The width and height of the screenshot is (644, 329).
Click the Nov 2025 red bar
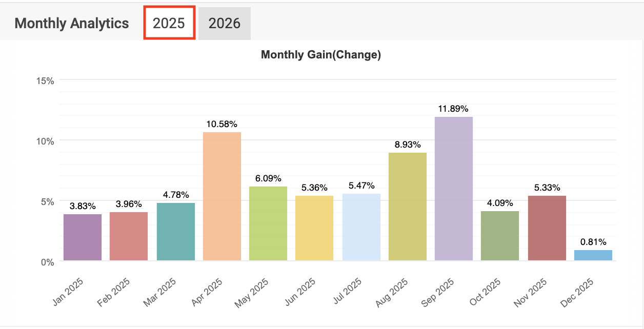point(547,228)
